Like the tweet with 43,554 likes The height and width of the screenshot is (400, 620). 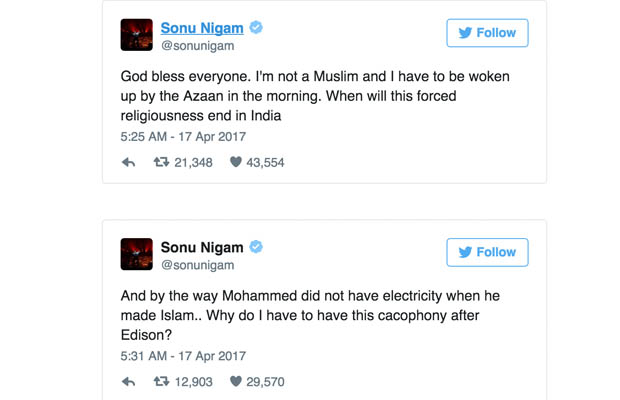click(x=236, y=162)
